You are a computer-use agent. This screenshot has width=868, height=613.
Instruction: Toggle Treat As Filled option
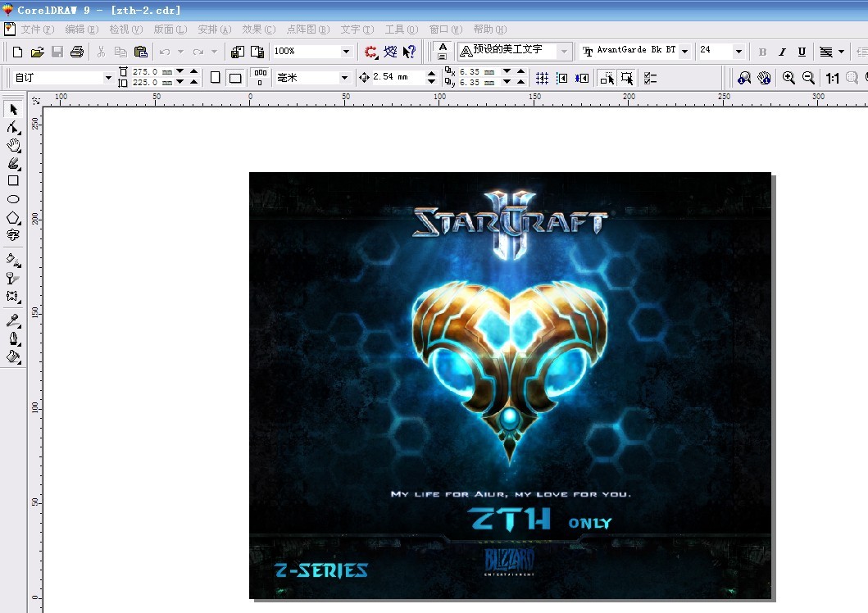627,78
